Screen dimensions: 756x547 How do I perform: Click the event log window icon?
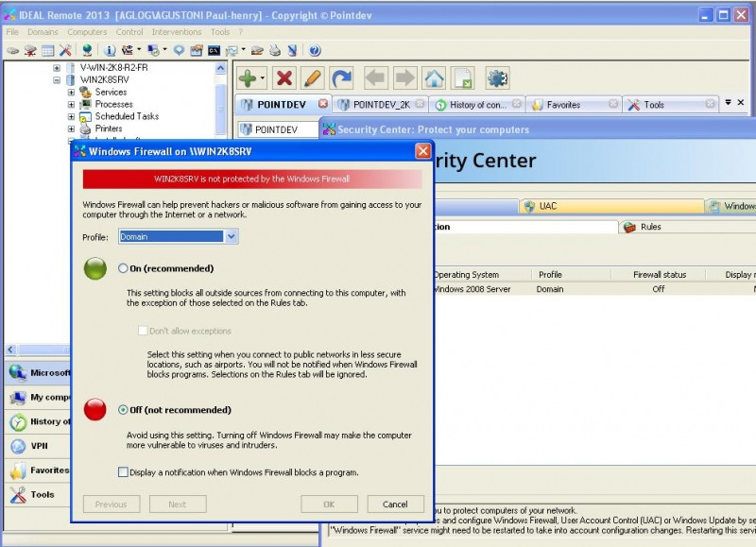coord(197,51)
